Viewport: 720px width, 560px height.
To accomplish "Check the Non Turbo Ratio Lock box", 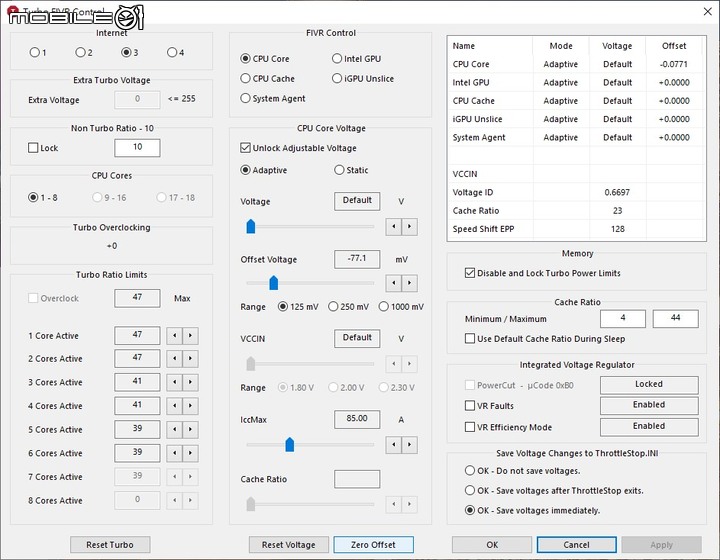I will pyautogui.click(x=33, y=148).
